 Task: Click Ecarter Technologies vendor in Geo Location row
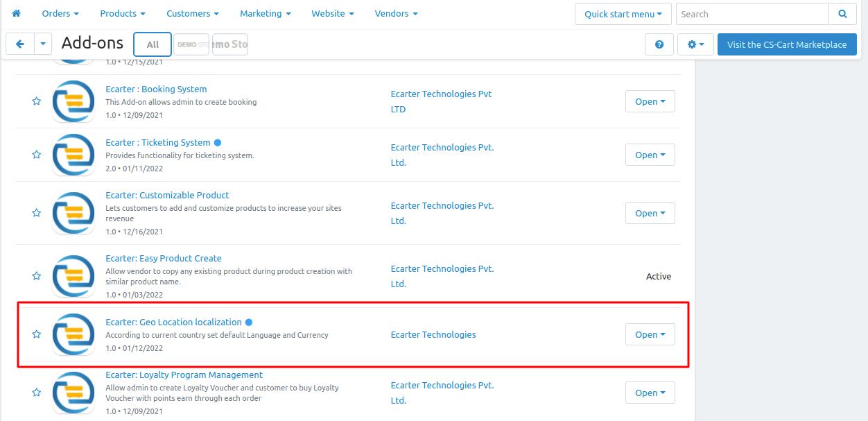point(433,334)
